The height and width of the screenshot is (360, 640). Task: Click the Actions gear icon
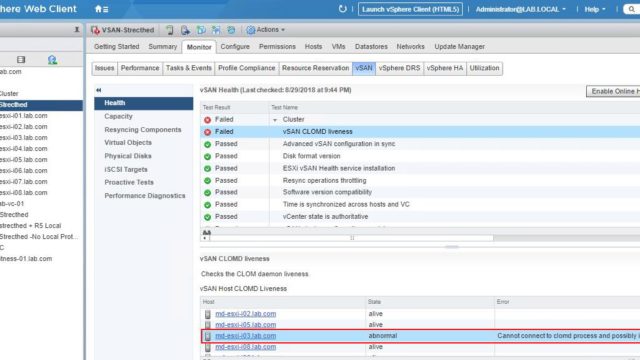pos(251,30)
